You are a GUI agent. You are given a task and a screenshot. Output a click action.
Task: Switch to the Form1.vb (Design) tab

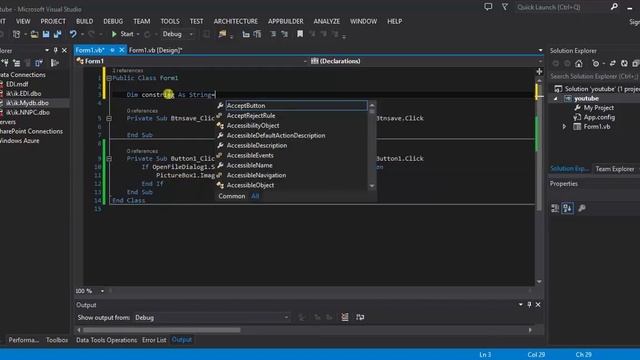pos(156,50)
